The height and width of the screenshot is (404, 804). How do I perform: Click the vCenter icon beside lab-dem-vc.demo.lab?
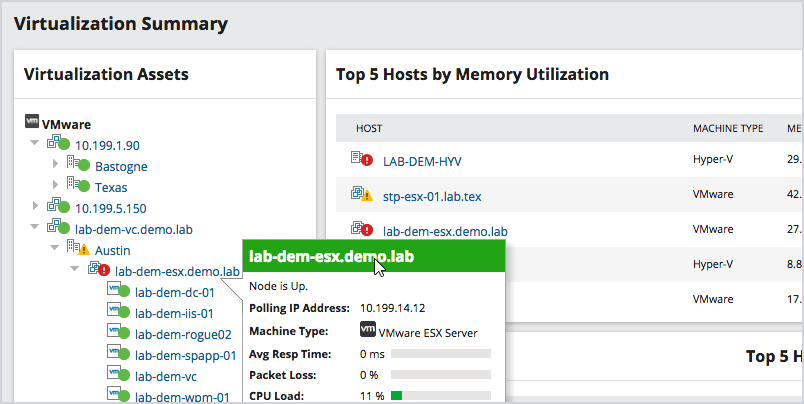[x=58, y=226]
